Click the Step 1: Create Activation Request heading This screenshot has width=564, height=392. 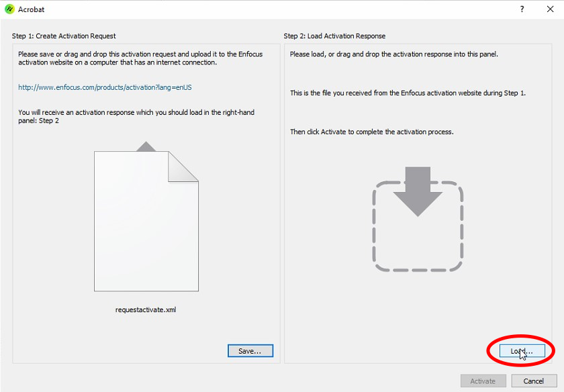tap(68, 36)
